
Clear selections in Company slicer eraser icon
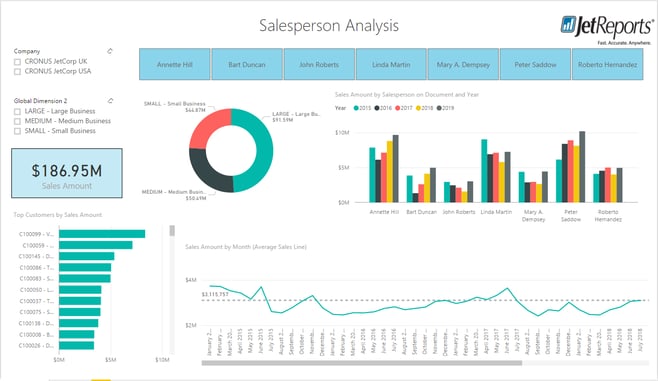[110, 51]
